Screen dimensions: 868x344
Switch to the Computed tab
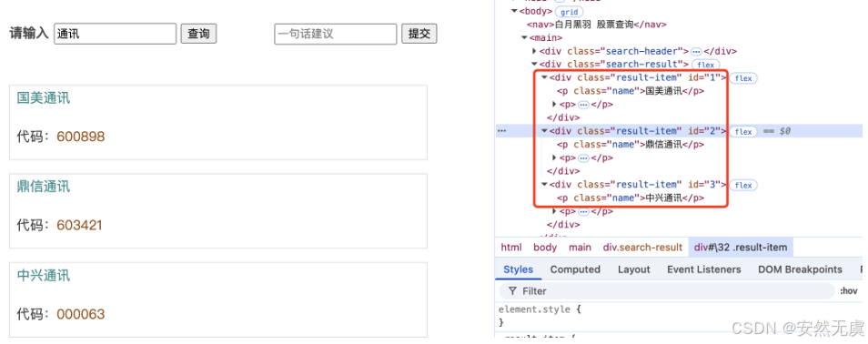(575, 269)
